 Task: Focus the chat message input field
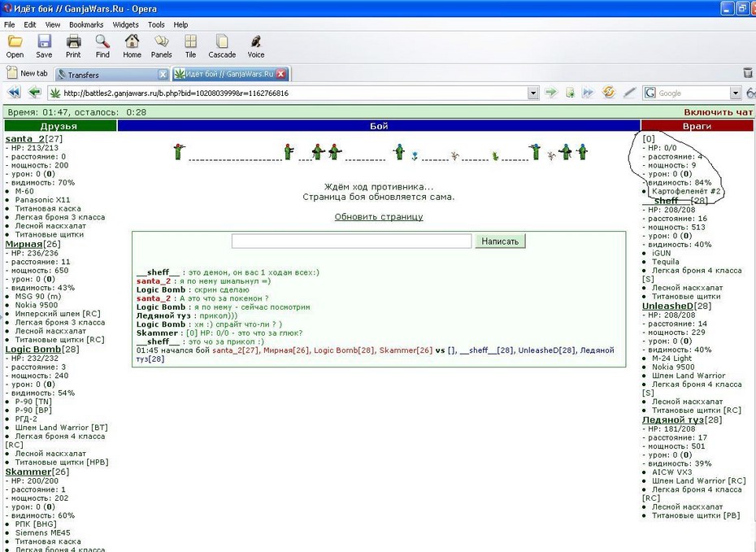coord(351,241)
